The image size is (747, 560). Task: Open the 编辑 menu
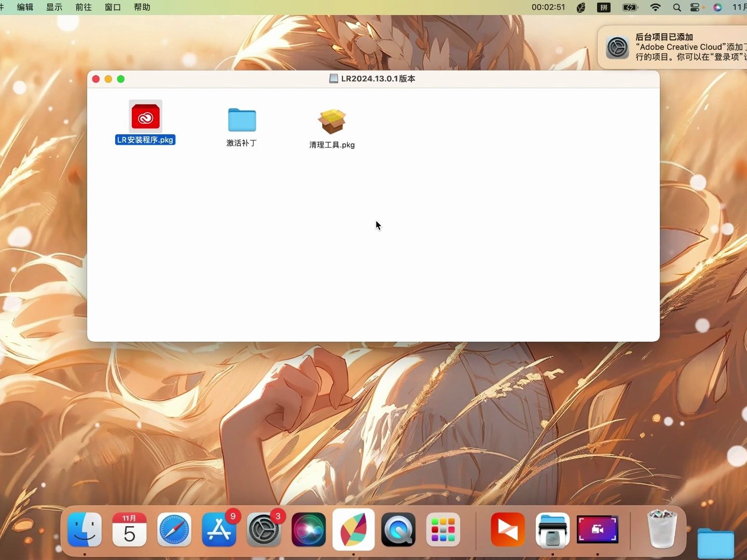coord(25,7)
